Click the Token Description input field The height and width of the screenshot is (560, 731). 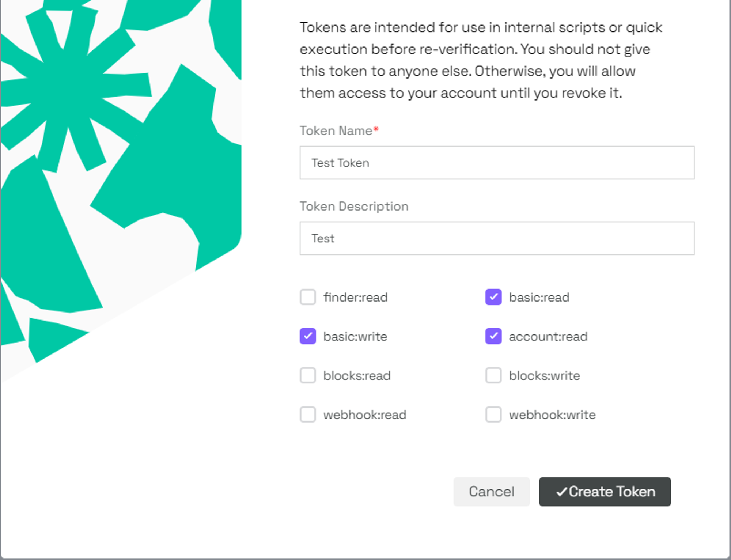coord(496,238)
